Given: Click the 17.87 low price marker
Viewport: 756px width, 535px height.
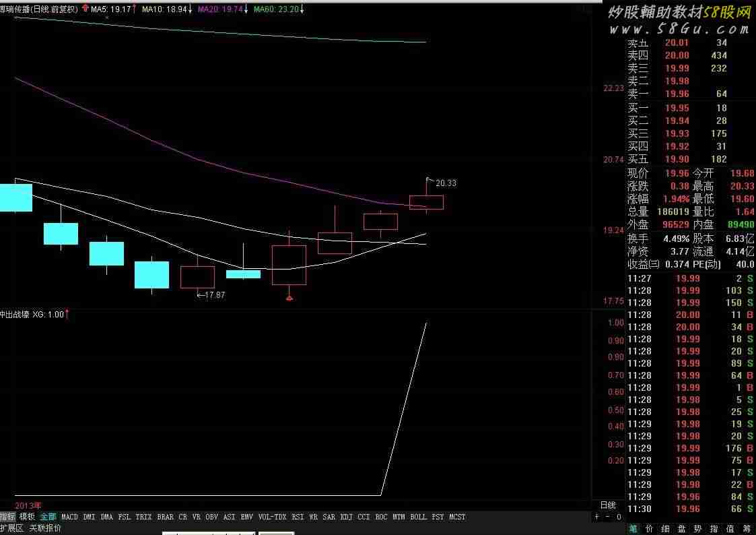Looking at the screenshot, I should click(215, 294).
